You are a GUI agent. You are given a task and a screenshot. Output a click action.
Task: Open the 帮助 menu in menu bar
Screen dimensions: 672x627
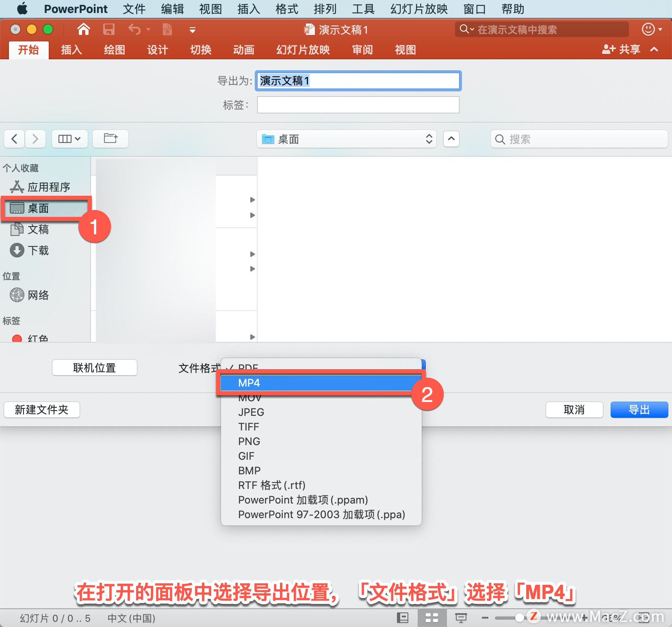tap(513, 9)
